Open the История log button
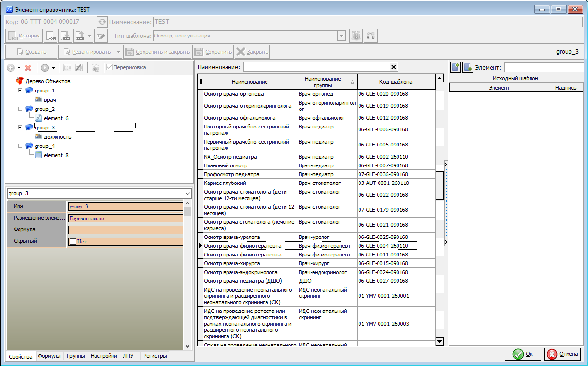The image size is (588, 366). tap(24, 36)
